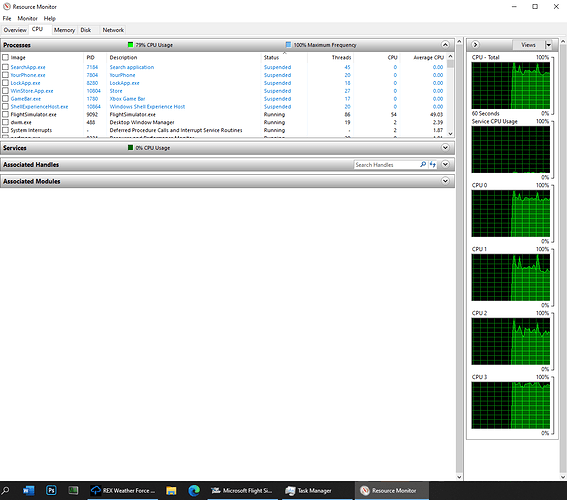Open Photoshop from the taskbar

click(51, 490)
